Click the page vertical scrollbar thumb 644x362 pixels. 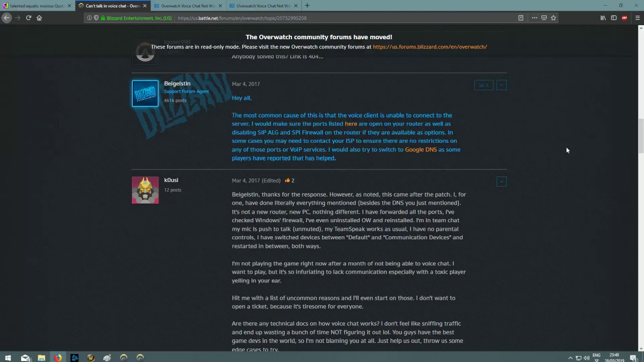click(x=641, y=136)
